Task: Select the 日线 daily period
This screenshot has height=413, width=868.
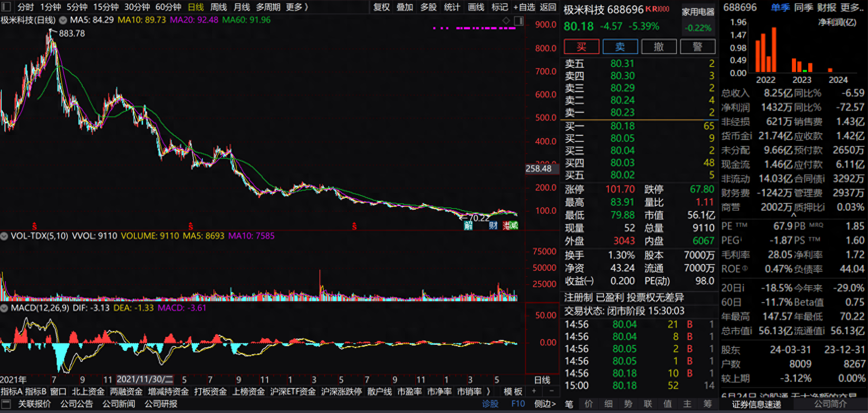Action: (196, 7)
